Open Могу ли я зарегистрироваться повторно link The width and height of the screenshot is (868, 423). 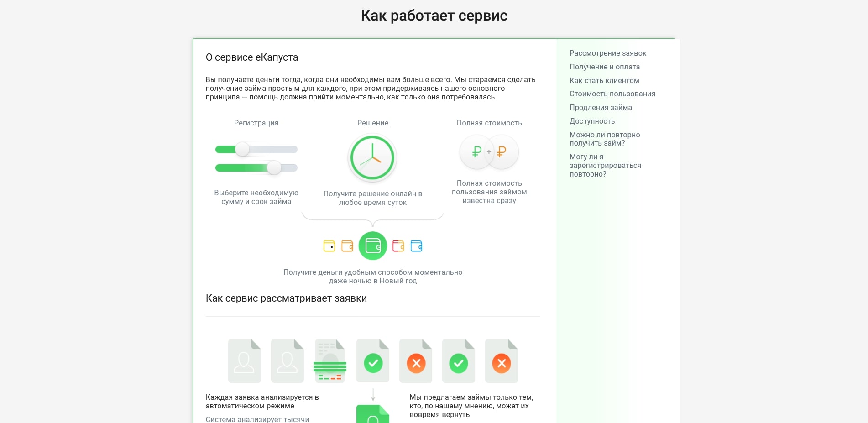coord(605,165)
